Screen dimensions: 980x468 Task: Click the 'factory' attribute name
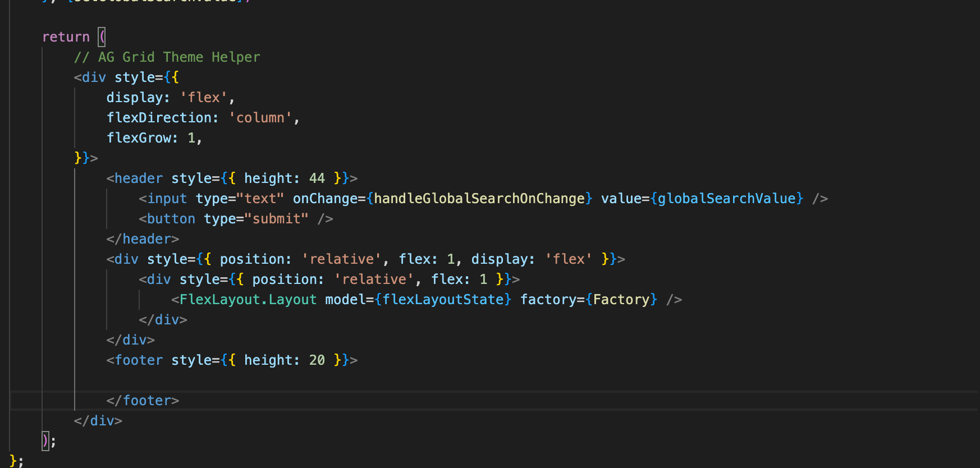point(548,300)
